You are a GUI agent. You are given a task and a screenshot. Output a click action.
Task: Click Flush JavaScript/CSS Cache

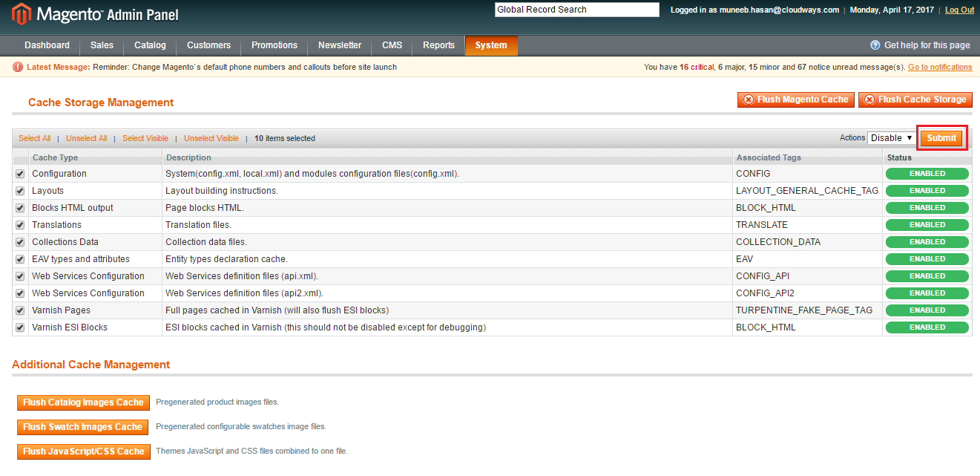pos(83,451)
